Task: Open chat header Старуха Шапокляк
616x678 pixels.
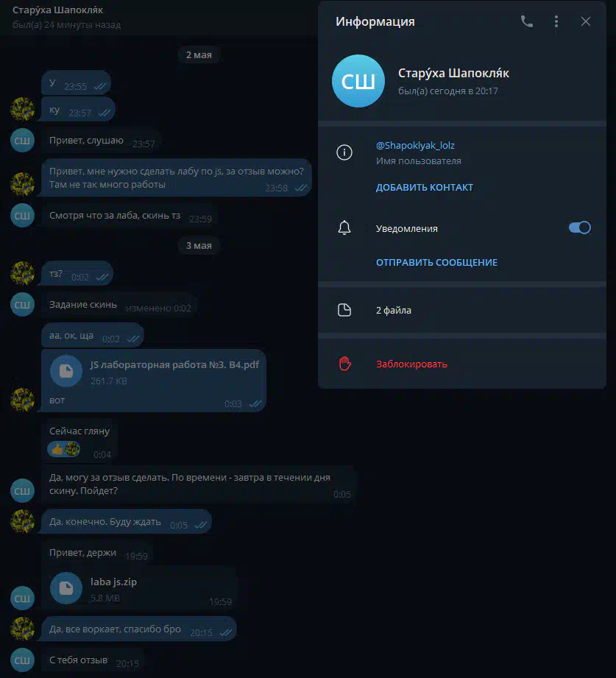Action: 57,10
